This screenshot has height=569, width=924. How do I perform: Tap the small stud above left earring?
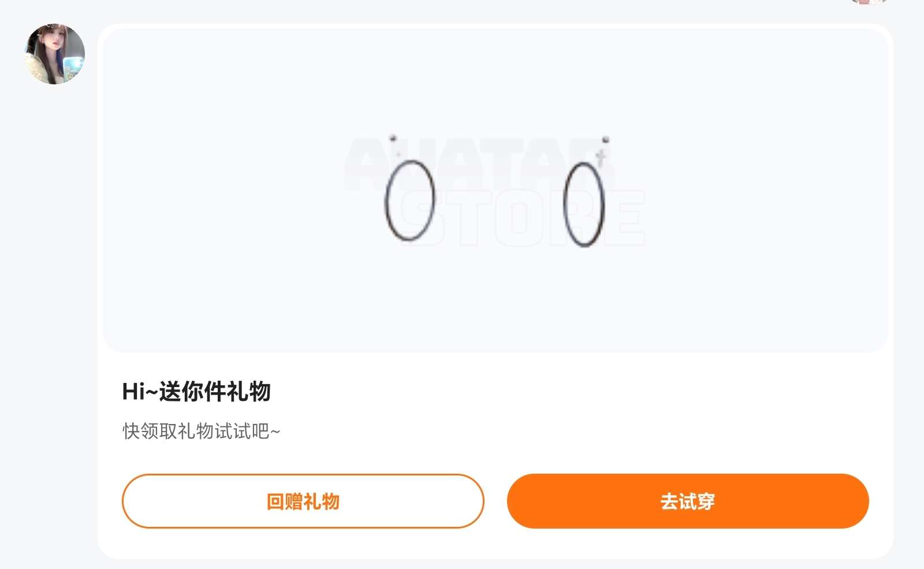point(393,138)
